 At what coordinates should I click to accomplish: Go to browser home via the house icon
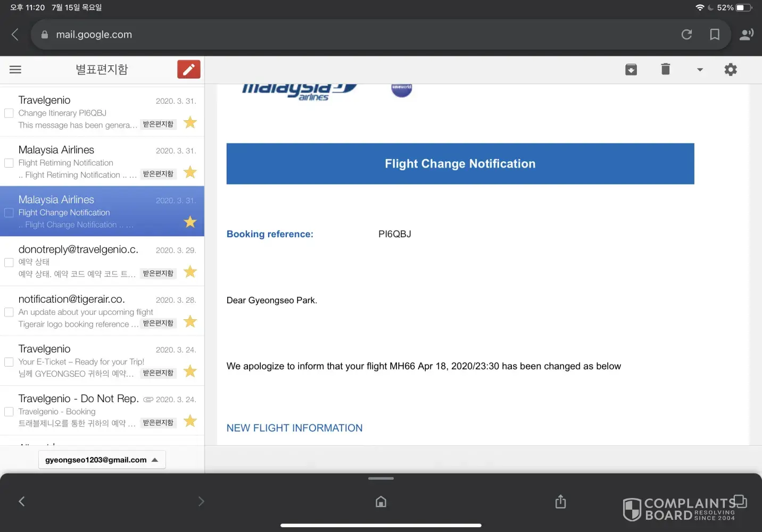pos(381,502)
